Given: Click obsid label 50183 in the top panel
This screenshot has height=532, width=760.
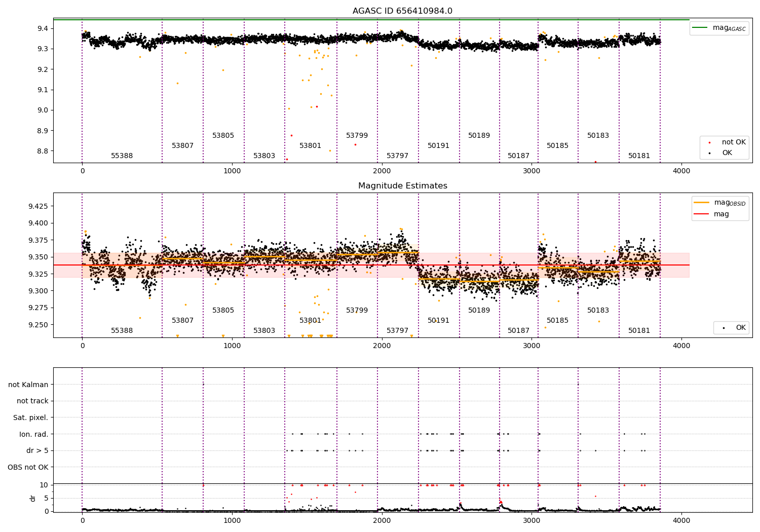Looking at the screenshot, I should click(x=598, y=136).
